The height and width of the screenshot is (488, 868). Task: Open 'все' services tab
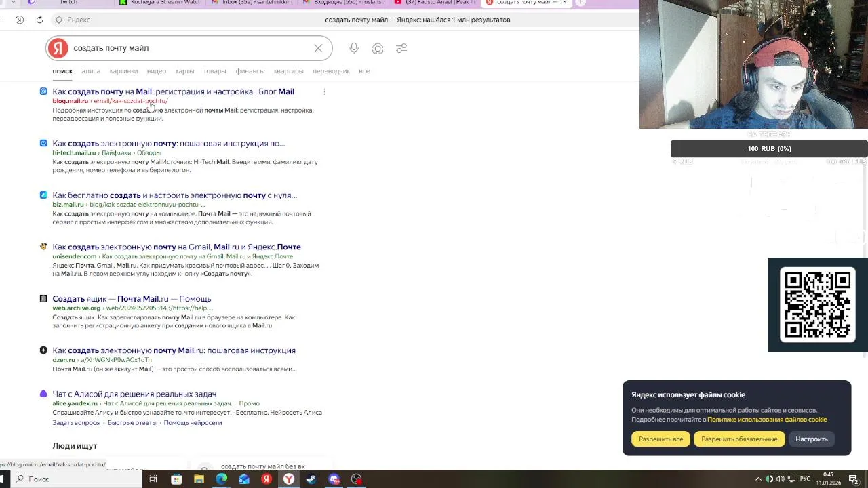tap(364, 71)
